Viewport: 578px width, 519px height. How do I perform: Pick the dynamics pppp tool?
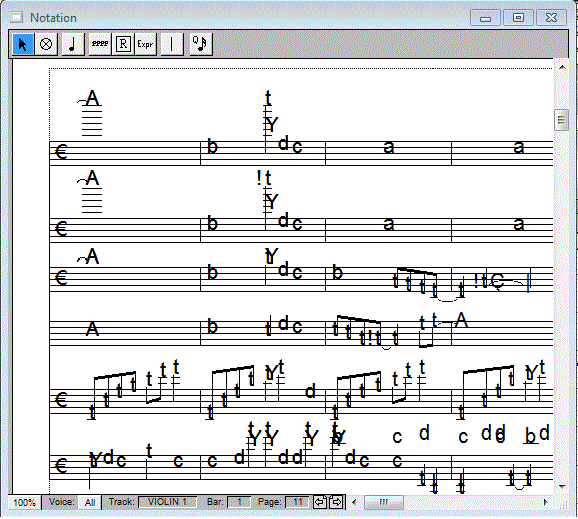pyautogui.click(x=100, y=44)
